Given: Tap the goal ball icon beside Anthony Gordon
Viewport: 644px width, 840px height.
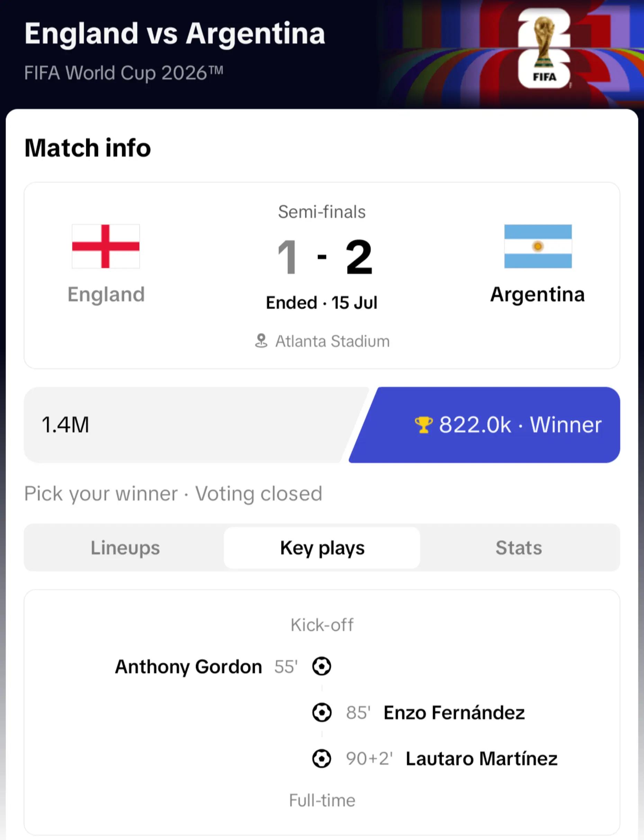Looking at the screenshot, I should coord(322,666).
